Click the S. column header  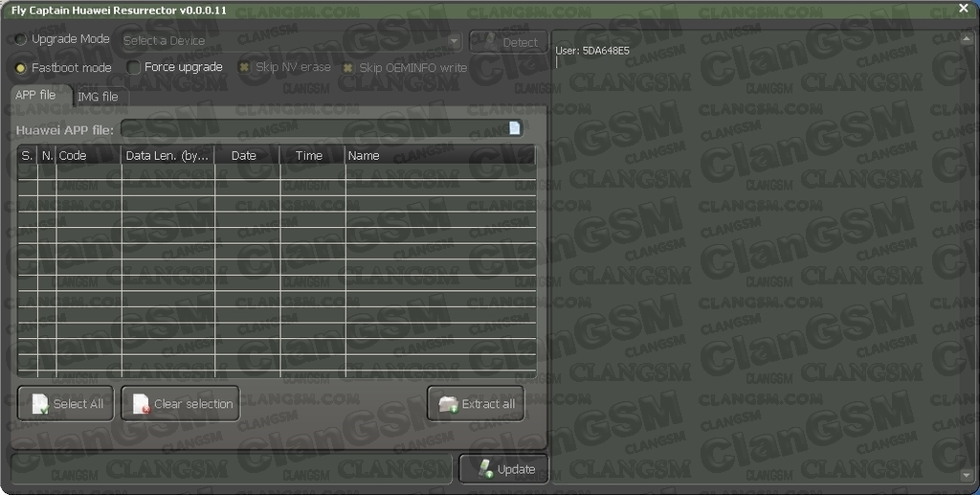pyautogui.click(x=28, y=156)
